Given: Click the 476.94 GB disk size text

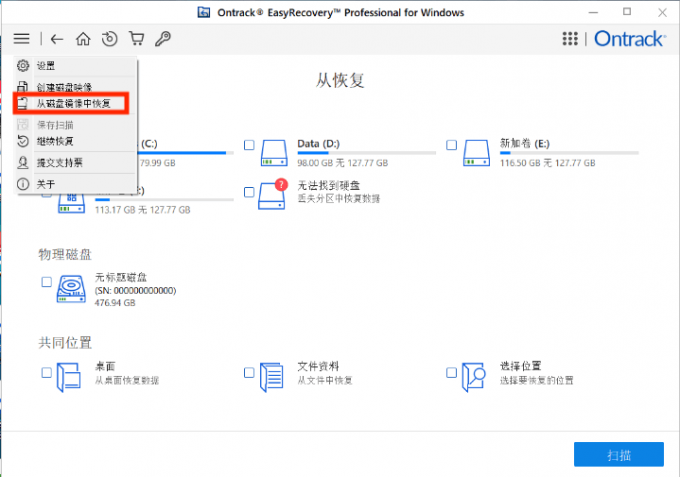Looking at the screenshot, I should [115, 303].
